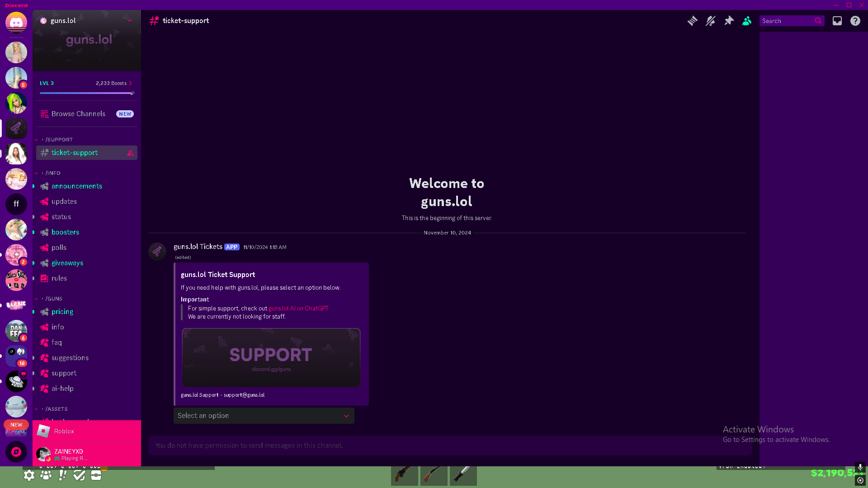
Task: Click the magnifying glass search icon
Action: (x=818, y=21)
